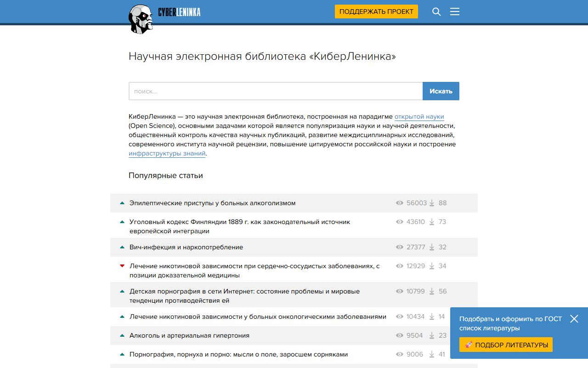Open article Детская порнография в сети Интернет

click(x=245, y=296)
